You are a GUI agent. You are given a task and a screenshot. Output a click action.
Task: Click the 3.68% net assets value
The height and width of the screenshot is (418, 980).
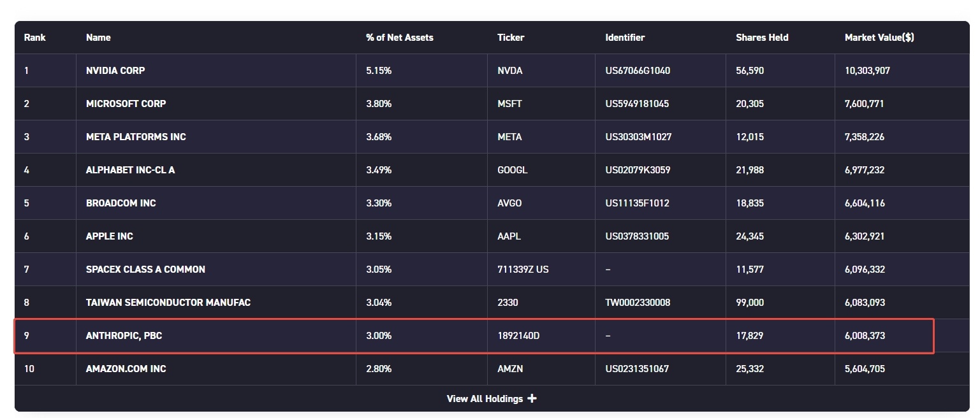pos(379,137)
